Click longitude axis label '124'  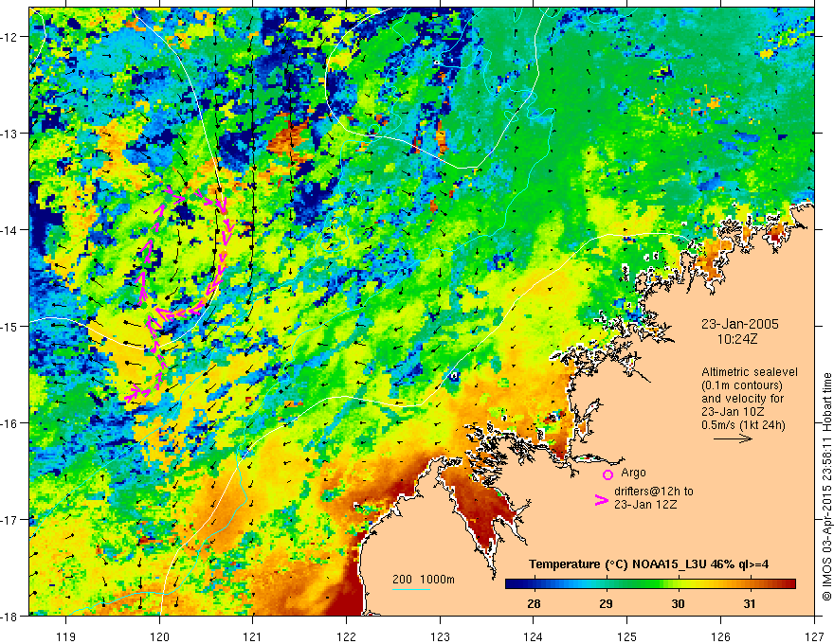[x=534, y=636]
